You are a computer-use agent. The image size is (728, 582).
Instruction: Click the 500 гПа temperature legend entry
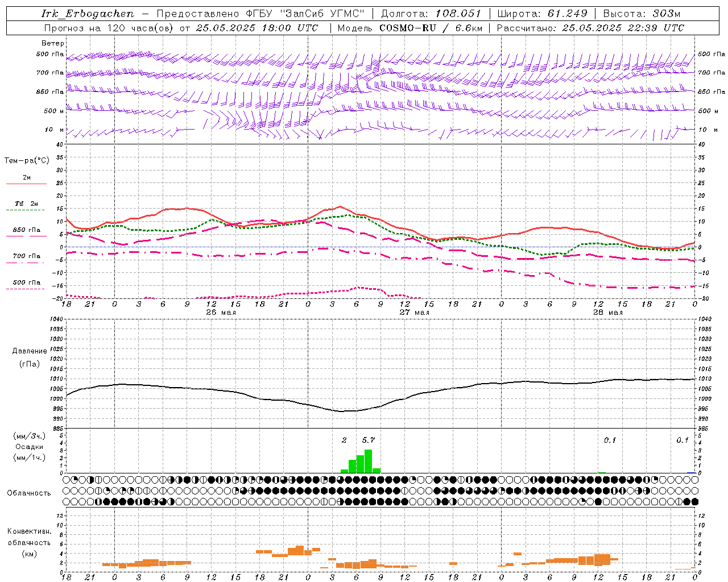(x=27, y=282)
